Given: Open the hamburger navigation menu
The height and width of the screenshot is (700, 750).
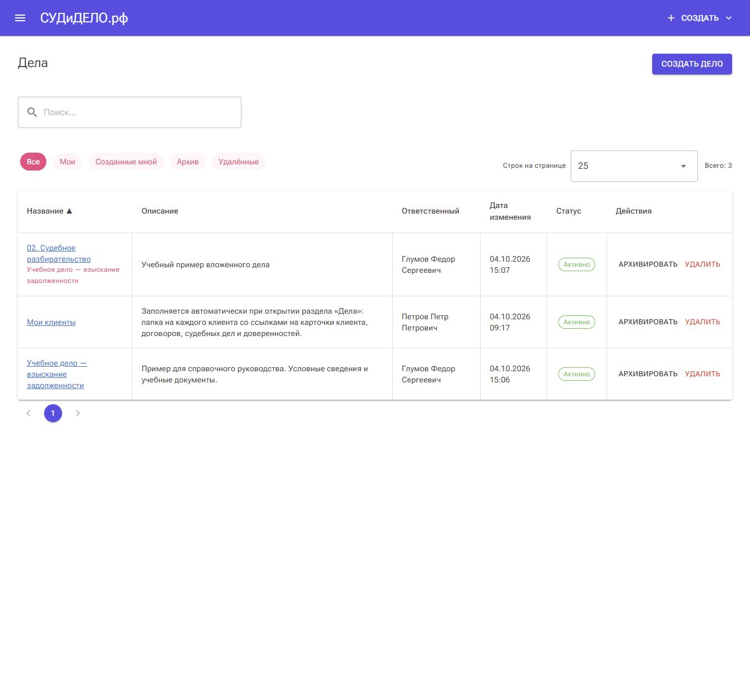Looking at the screenshot, I should (x=20, y=18).
